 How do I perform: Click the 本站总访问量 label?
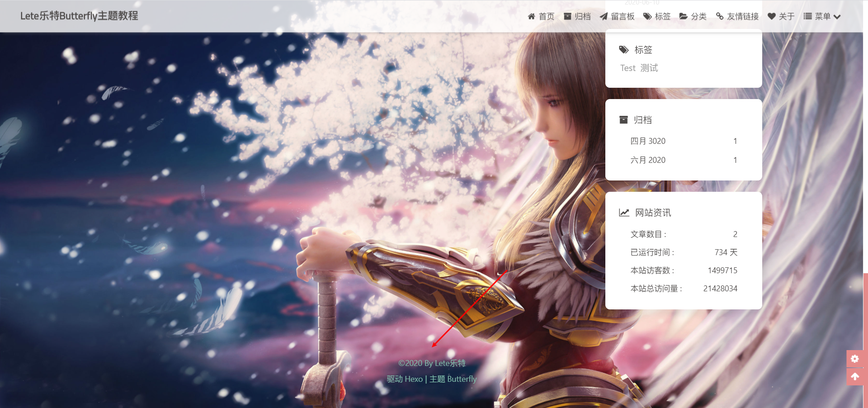point(656,289)
